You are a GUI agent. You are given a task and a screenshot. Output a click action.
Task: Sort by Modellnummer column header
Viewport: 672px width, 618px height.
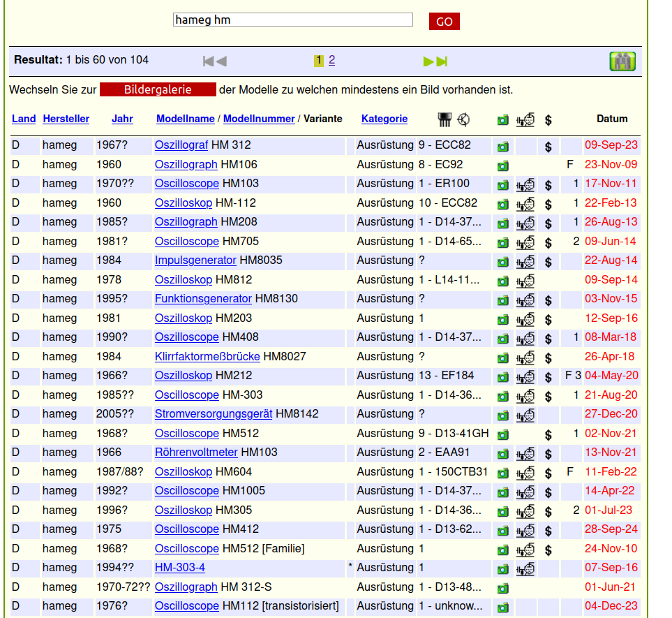pyautogui.click(x=259, y=119)
